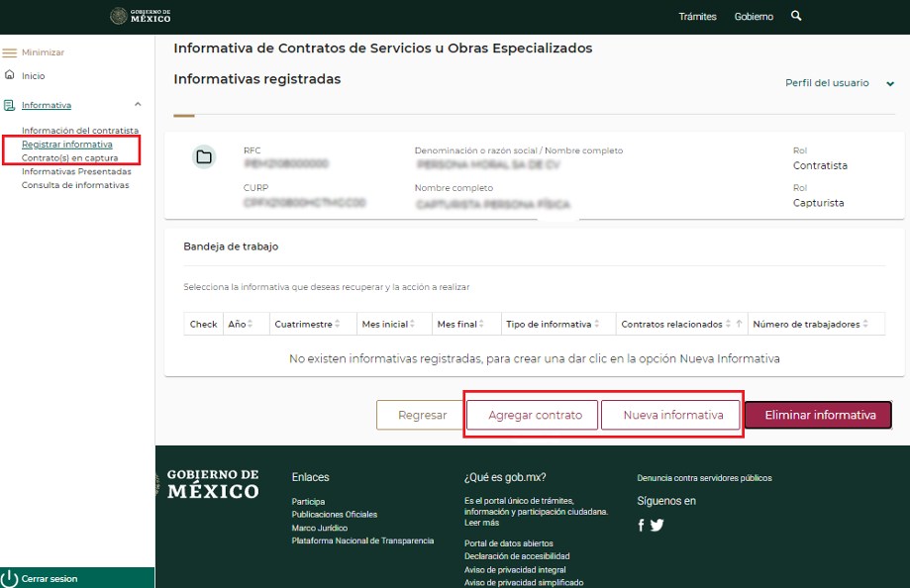Click the Twitter icon under Síguenos en

tap(657, 525)
